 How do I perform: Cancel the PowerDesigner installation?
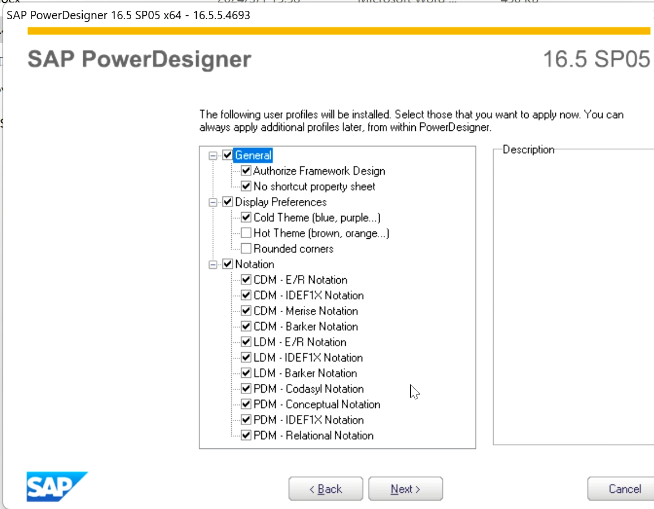(x=624, y=489)
